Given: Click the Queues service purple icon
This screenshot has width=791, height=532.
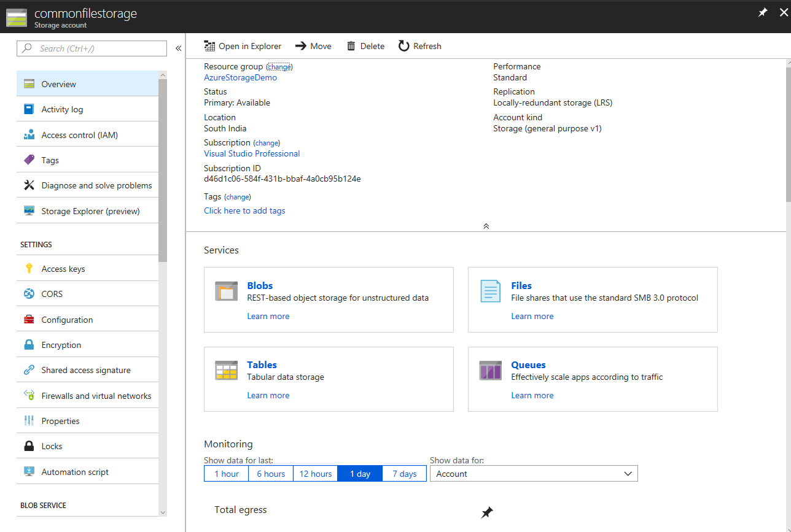Looking at the screenshot, I should [490, 371].
